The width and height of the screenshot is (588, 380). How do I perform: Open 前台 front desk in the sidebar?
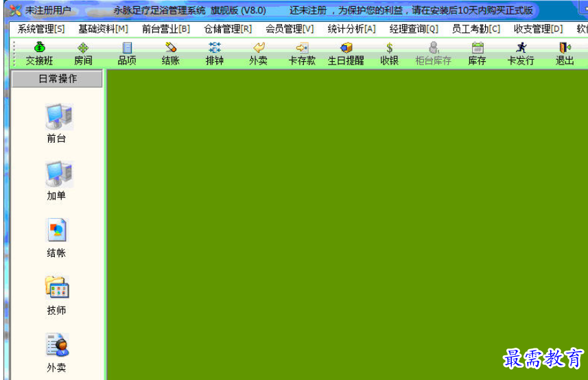click(x=57, y=123)
